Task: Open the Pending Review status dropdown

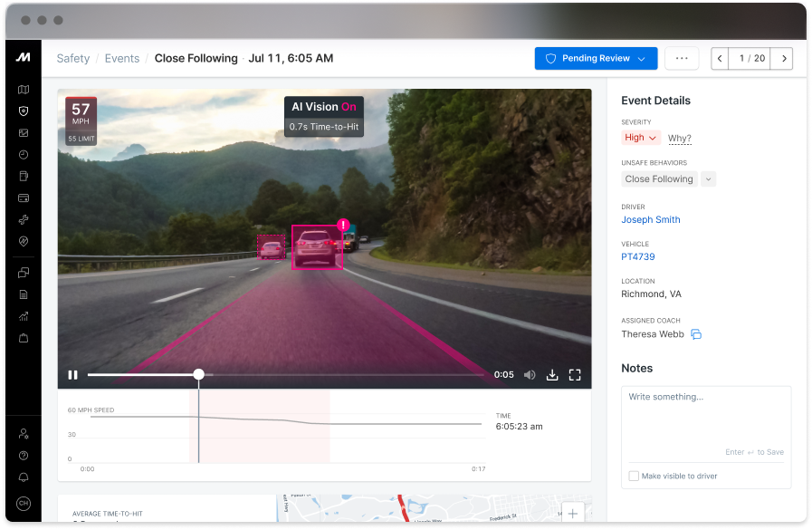Action: (x=596, y=58)
